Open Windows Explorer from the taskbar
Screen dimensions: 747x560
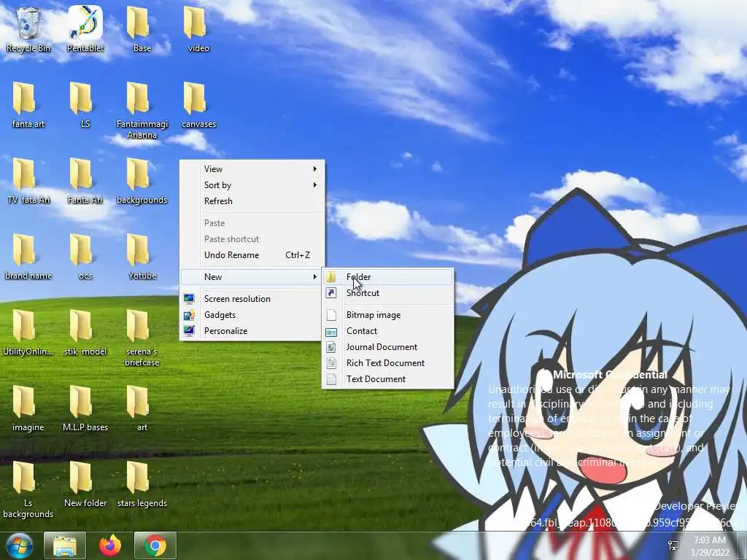[65, 545]
